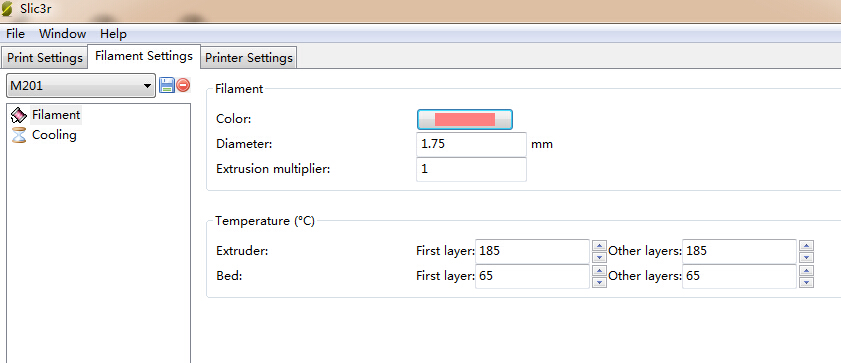The height and width of the screenshot is (363, 841).
Task: Open the filament color picker
Action: pyautogui.click(x=464, y=119)
